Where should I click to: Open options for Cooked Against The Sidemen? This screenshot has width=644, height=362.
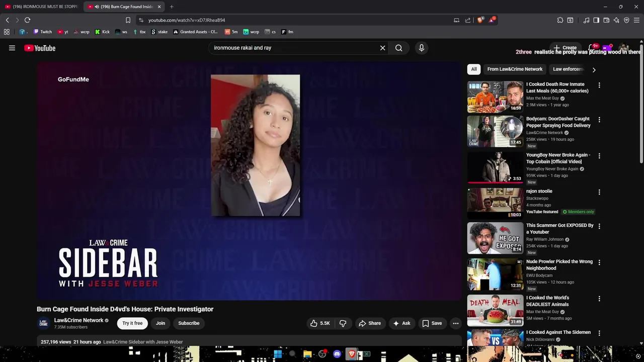click(x=599, y=333)
